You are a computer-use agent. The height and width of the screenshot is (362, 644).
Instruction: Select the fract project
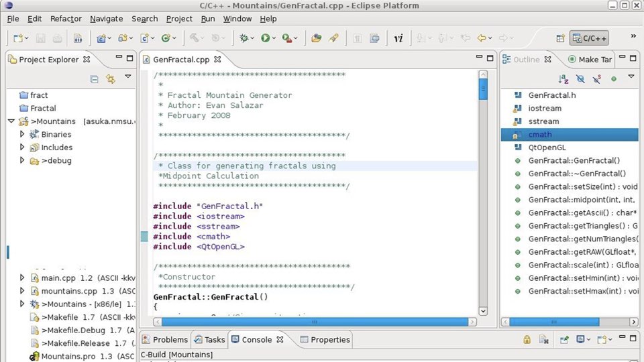(x=34, y=95)
